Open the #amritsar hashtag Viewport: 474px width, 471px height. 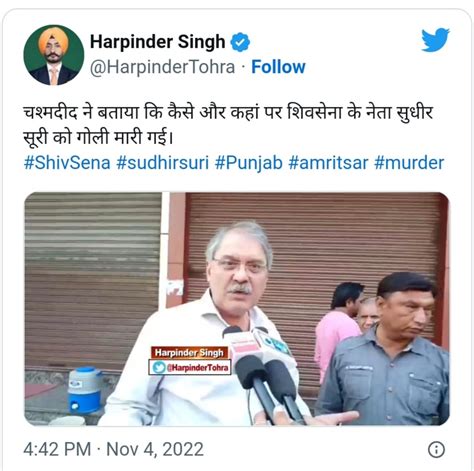pyautogui.click(x=328, y=163)
